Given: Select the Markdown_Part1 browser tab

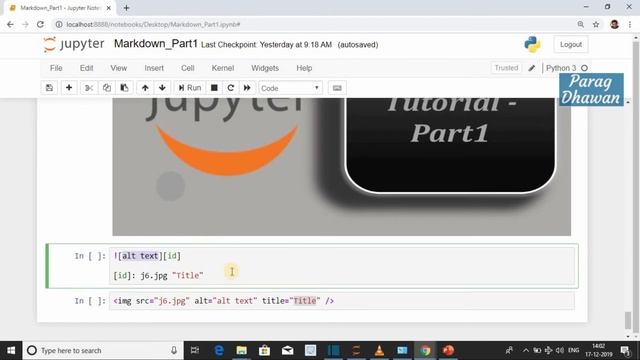Looking at the screenshot, I should (60, 8).
